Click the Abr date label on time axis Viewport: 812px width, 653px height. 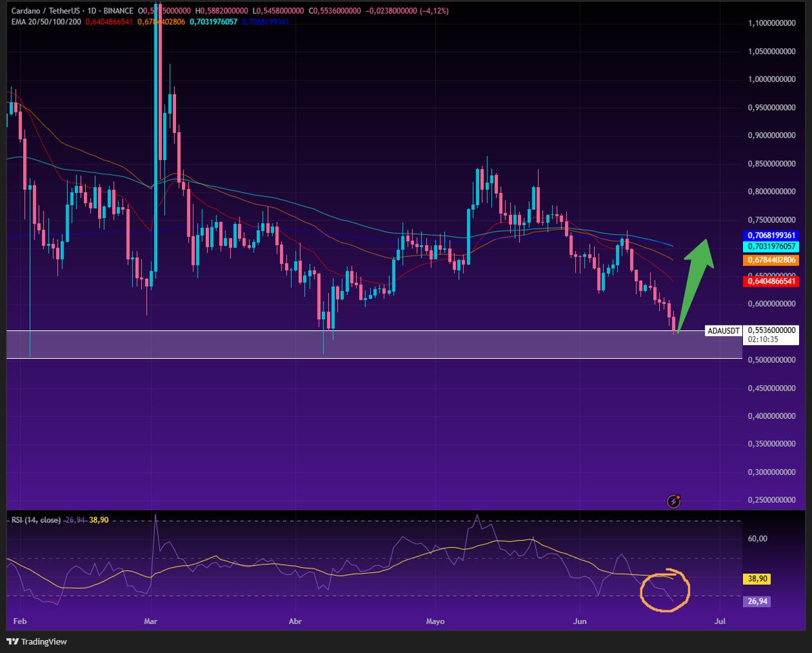tap(295, 621)
